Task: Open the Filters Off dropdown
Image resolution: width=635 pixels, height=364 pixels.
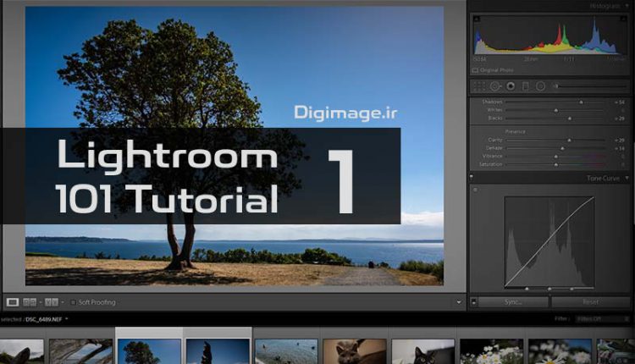Action: tap(601, 319)
